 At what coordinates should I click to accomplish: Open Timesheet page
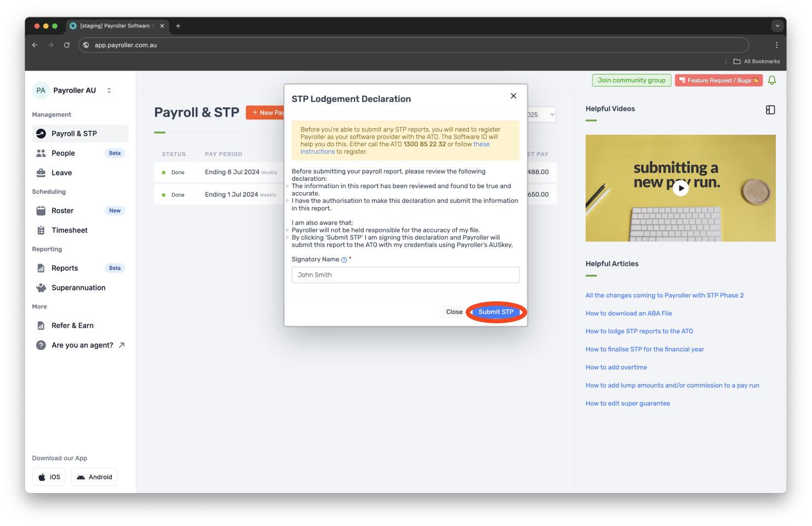(x=80, y=230)
